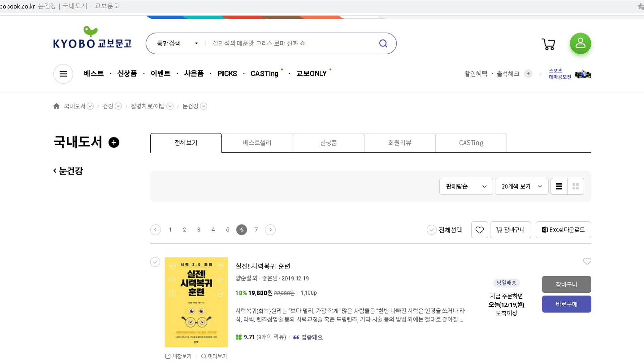Click the magnifier search icon
Viewport: 644px width, 362px height.
pyautogui.click(x=383, y=43)
